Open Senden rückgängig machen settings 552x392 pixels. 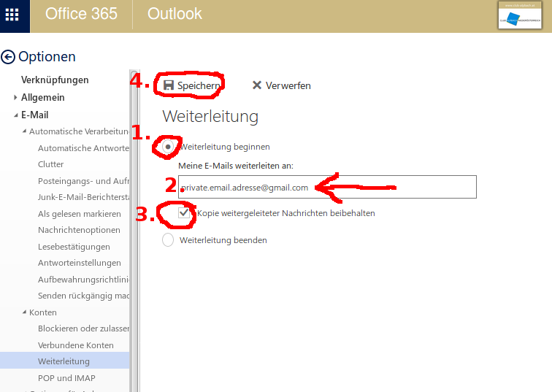(83, 296)
